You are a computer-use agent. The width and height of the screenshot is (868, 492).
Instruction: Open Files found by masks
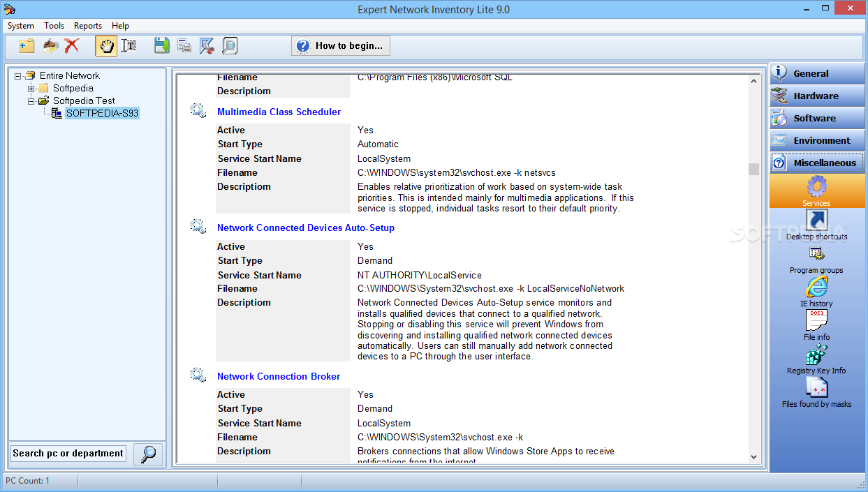[x=816, y=393]
